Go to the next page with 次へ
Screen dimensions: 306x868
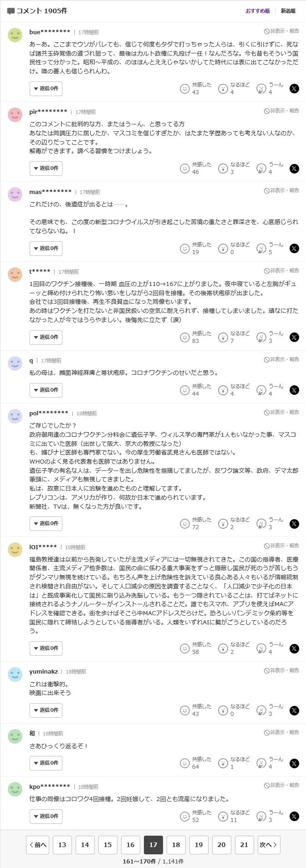click(x=269, y=845)
